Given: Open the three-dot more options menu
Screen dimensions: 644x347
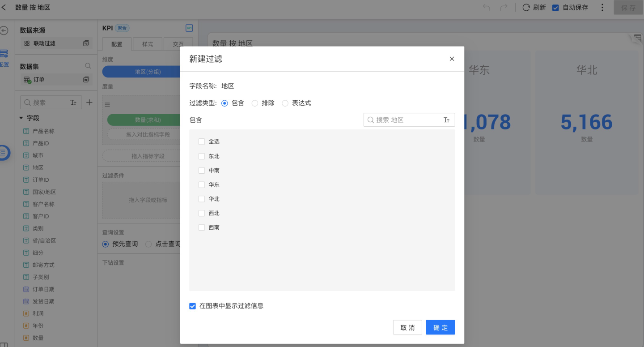Looking at the screenshot, I should [x=602, y=8].
